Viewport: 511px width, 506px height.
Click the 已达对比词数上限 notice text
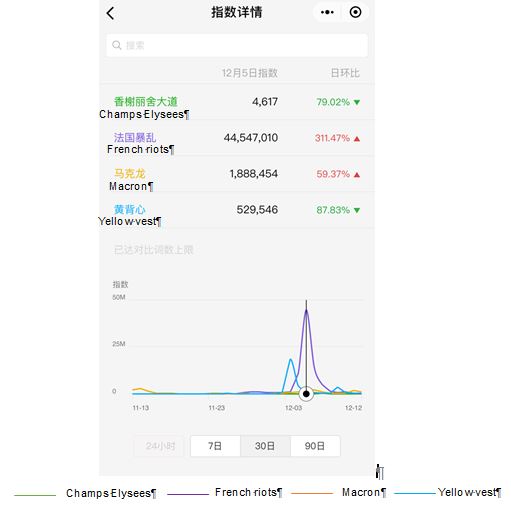point(153,250)
